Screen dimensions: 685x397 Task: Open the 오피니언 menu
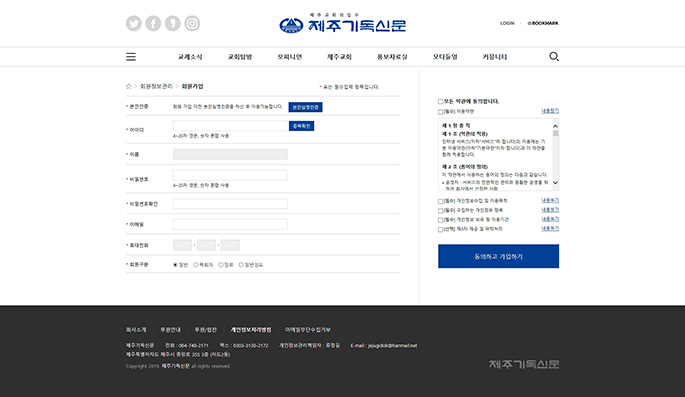point(290,57)
